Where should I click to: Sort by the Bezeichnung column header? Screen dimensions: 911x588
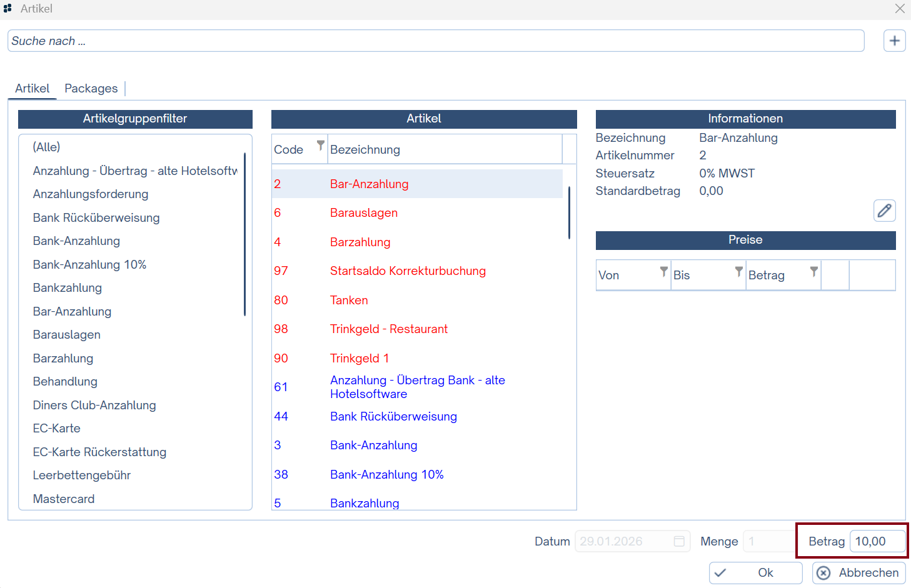(x=444, y=149)
